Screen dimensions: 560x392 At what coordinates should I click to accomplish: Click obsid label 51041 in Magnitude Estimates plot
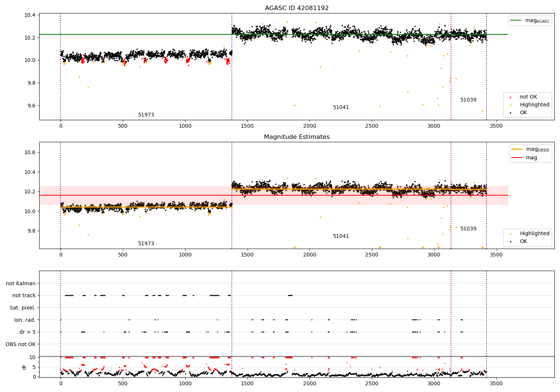(x=341, y=236)
